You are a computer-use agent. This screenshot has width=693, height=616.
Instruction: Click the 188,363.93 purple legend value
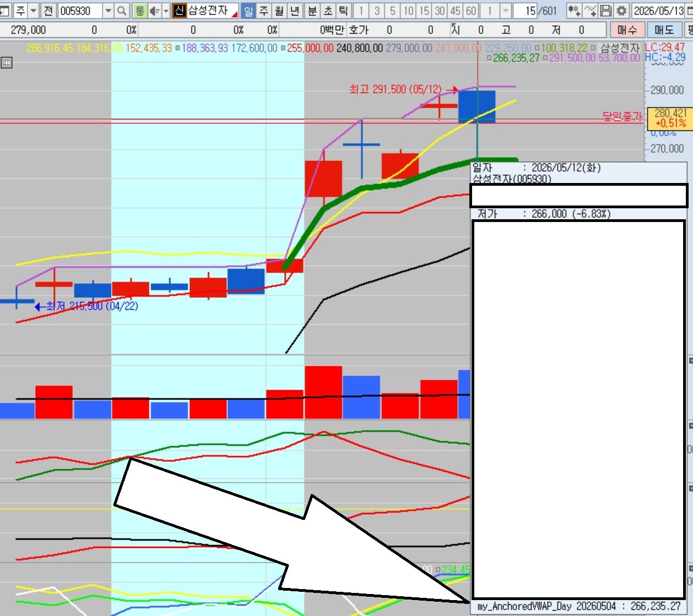(204, 48)
